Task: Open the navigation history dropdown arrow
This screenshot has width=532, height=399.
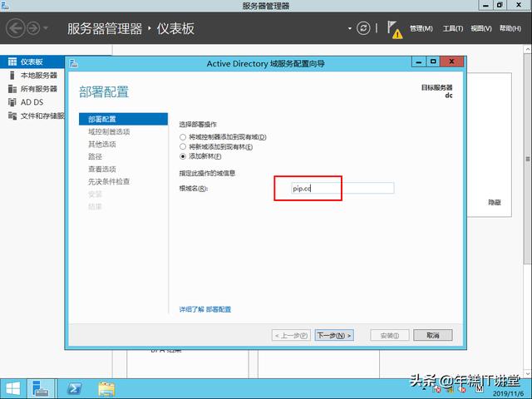Action: pos(46,28)
